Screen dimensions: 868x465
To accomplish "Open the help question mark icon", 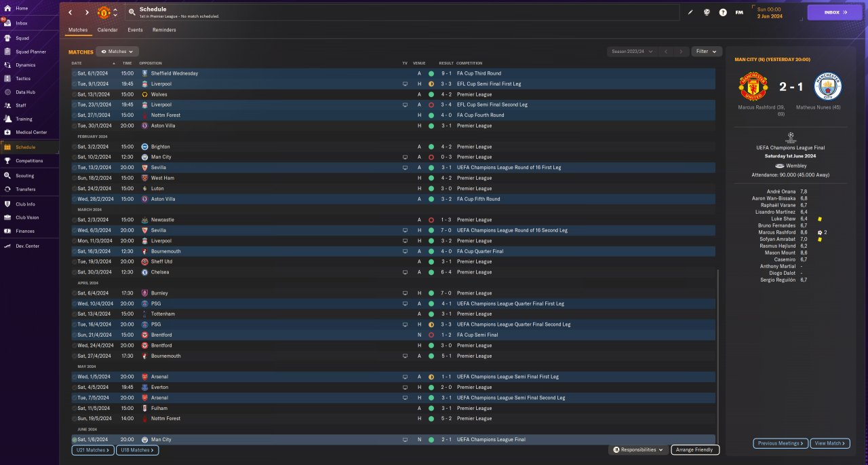I will 723,12.
